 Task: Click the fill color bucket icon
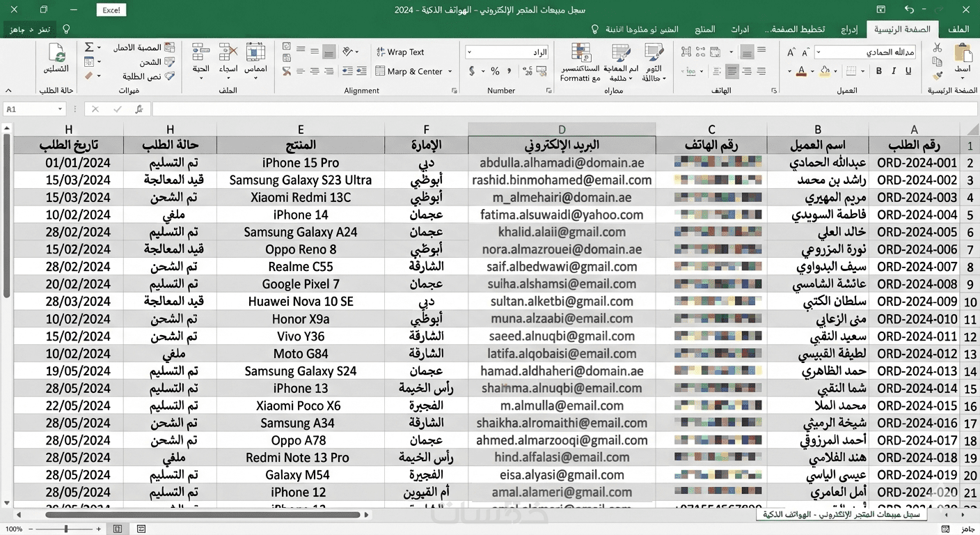point(825,71)
